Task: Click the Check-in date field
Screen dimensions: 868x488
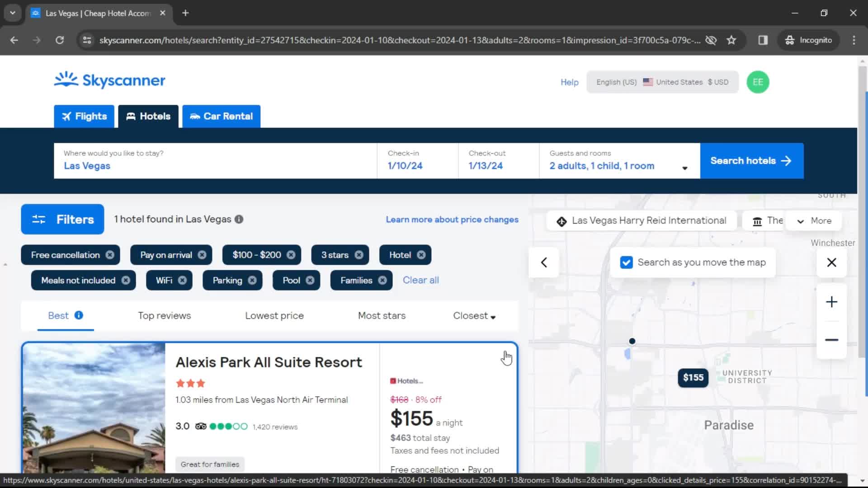Action: [418, 161]
